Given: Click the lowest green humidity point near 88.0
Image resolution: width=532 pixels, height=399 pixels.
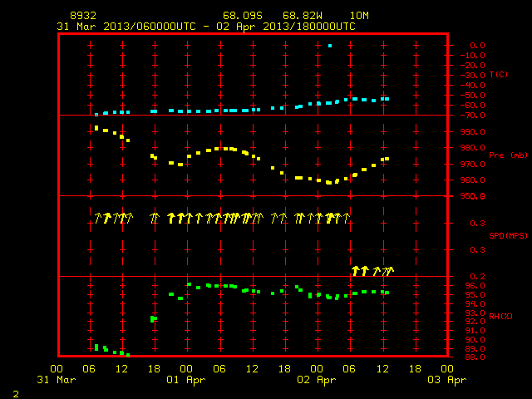Looking at the screenshot, I should click(x=128, y=355).
